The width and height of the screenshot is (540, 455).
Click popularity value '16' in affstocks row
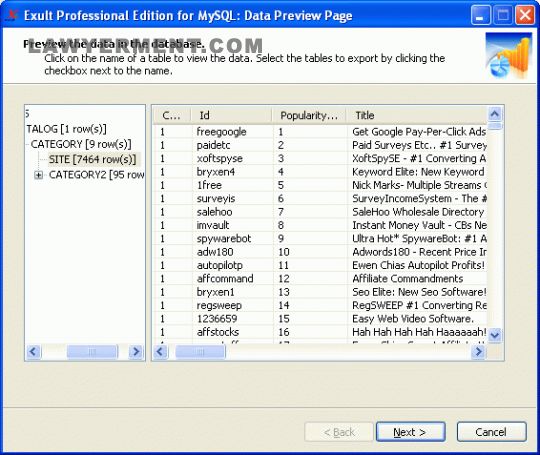pyautogui.click(x=284, y=332)
